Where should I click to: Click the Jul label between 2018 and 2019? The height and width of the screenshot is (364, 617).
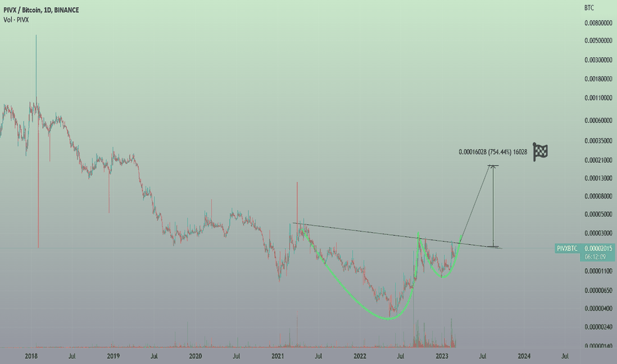coord(72,356)
